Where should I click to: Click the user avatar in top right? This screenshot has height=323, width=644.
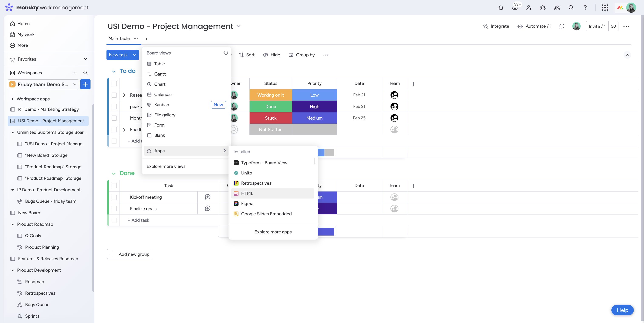click(631, 8)
